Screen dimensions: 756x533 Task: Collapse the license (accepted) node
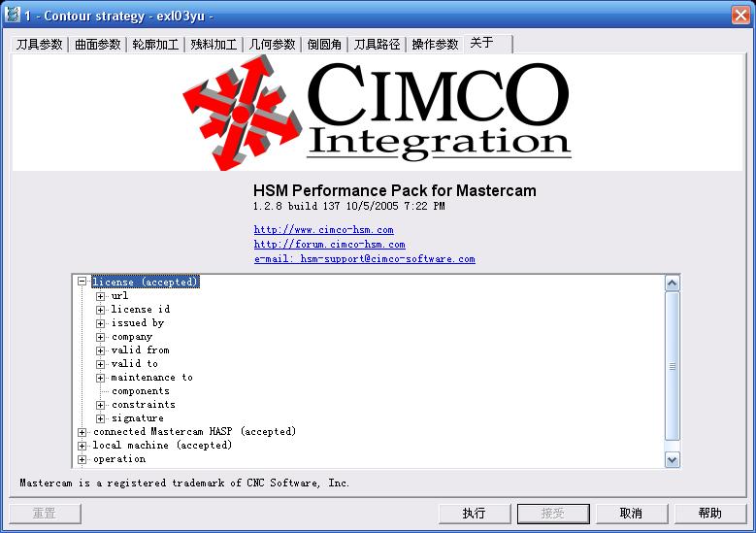pos(82,282)
